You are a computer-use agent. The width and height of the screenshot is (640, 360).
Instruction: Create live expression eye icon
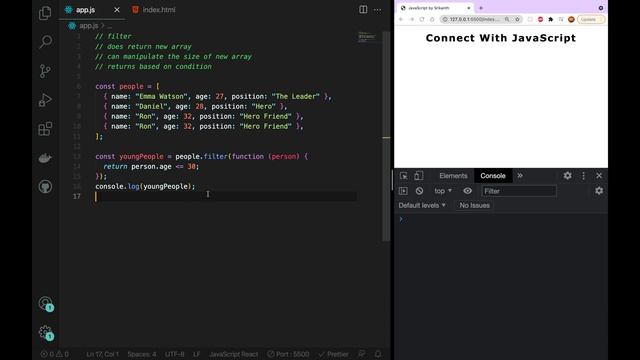click(x=467, y=191)
